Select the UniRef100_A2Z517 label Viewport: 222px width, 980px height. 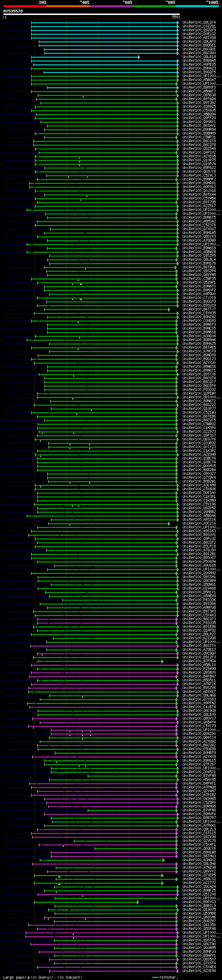coord(199,206)
